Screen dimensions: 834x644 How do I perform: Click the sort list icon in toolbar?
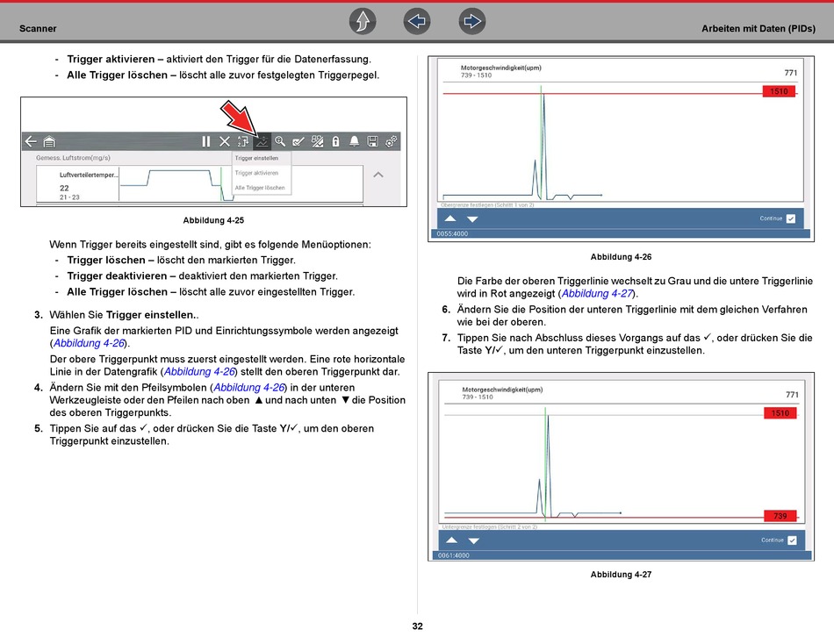pos(243,141)
